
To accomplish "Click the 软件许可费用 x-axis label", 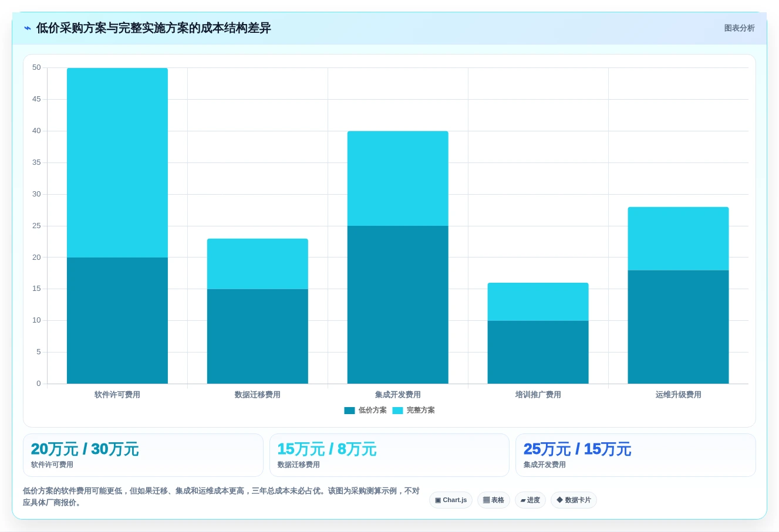I will (x=117, y=395).
